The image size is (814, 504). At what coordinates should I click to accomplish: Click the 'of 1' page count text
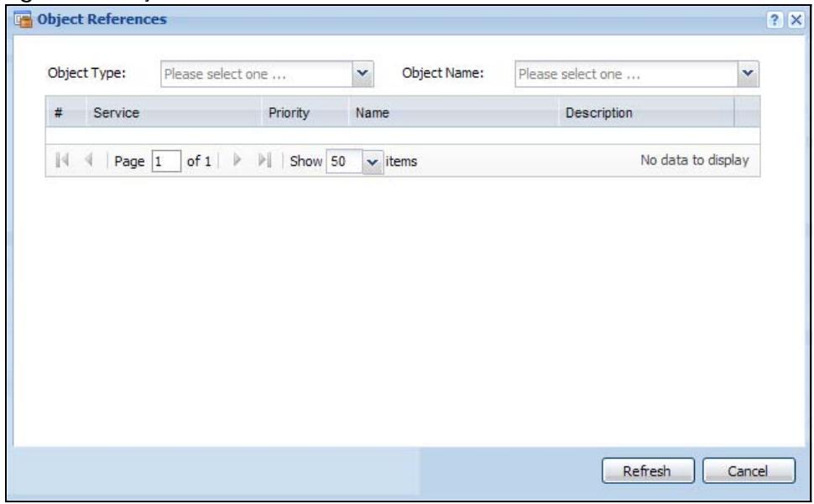[199, 161]
